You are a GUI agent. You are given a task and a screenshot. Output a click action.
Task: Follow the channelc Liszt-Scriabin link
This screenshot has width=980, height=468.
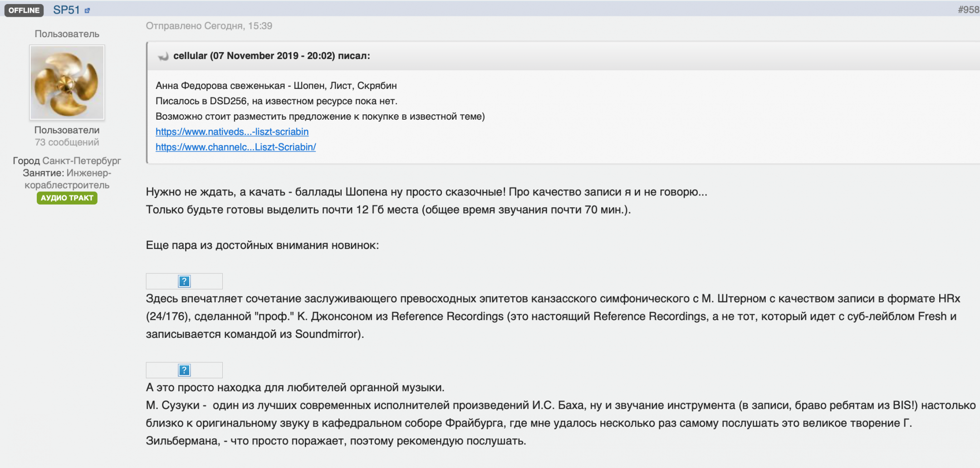235,147
